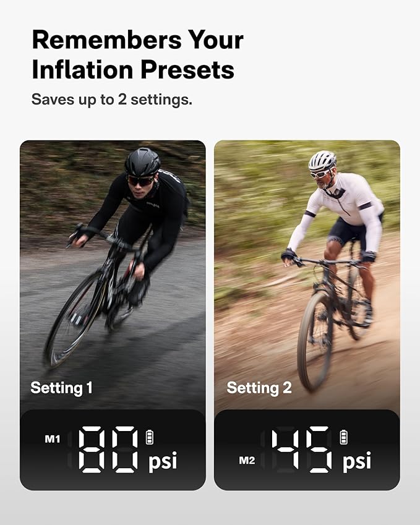Select the M2 memory indicator
Screen dimensions: 420x525
246,459
